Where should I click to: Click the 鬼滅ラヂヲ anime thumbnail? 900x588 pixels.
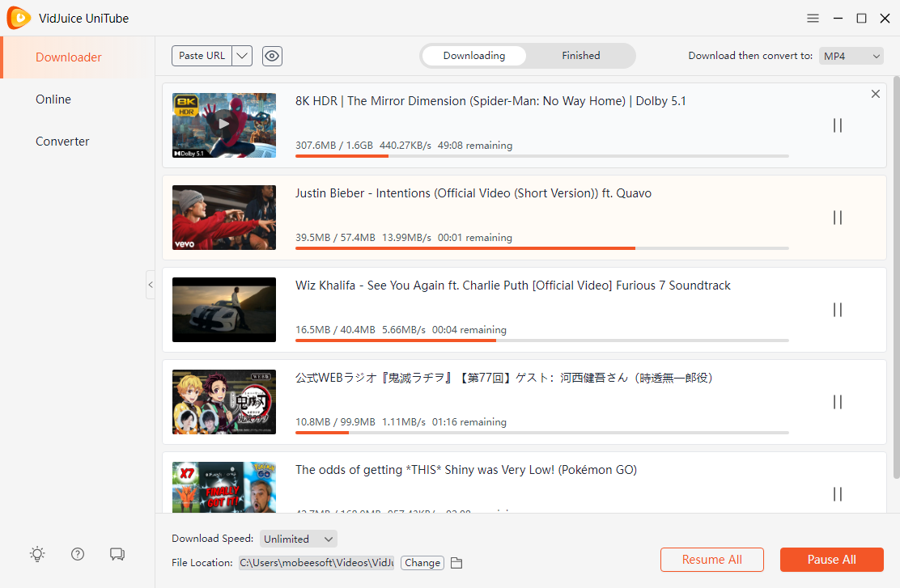[x=224, y=402]
